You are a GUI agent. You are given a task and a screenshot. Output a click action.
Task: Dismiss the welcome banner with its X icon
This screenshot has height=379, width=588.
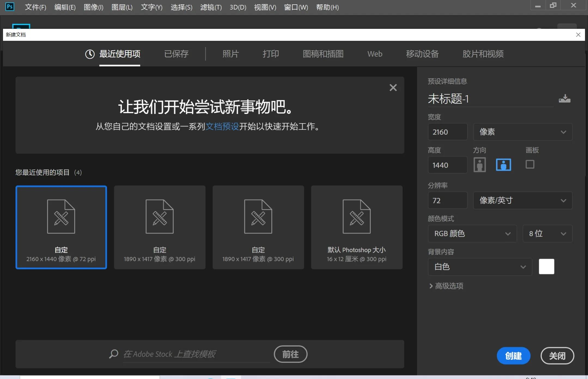click(393, 87)
